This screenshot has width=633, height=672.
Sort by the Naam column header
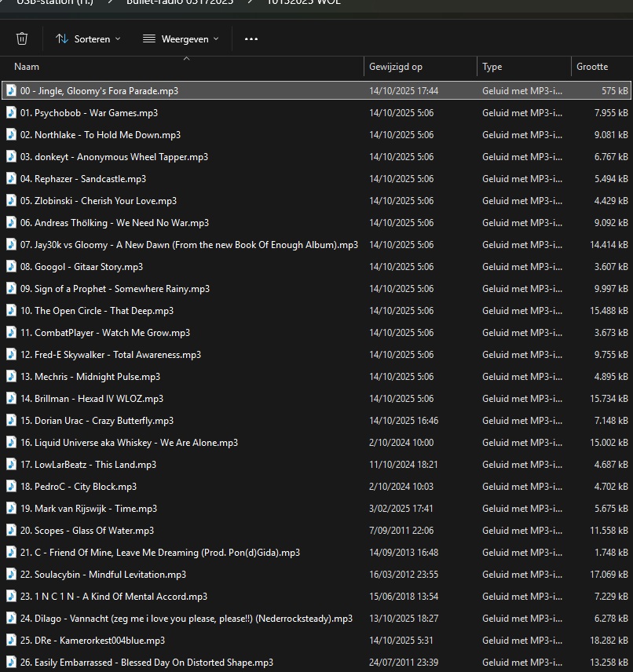pyautogui.click(x=27, y=67)
